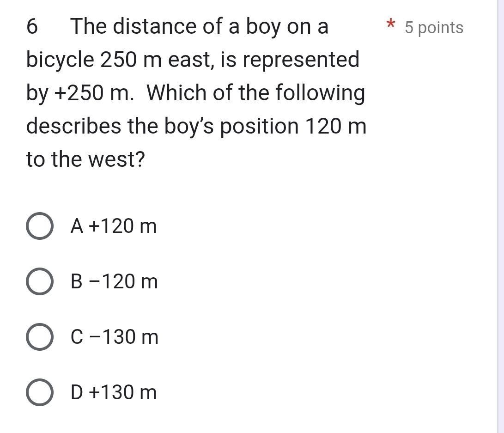504x433 pixels.
Task: Click the "B −120 m" option label text
Action: pyautogui.click(x=114, y=282)
